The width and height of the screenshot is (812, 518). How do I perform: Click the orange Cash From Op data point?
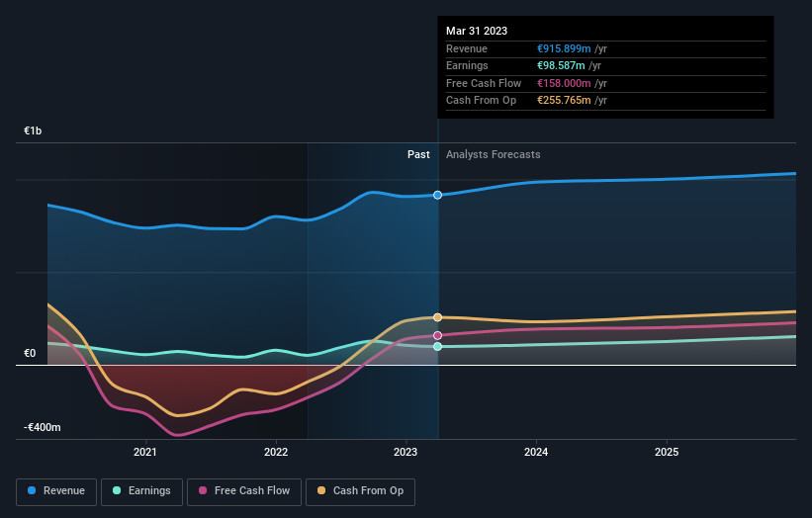(437, 317)
